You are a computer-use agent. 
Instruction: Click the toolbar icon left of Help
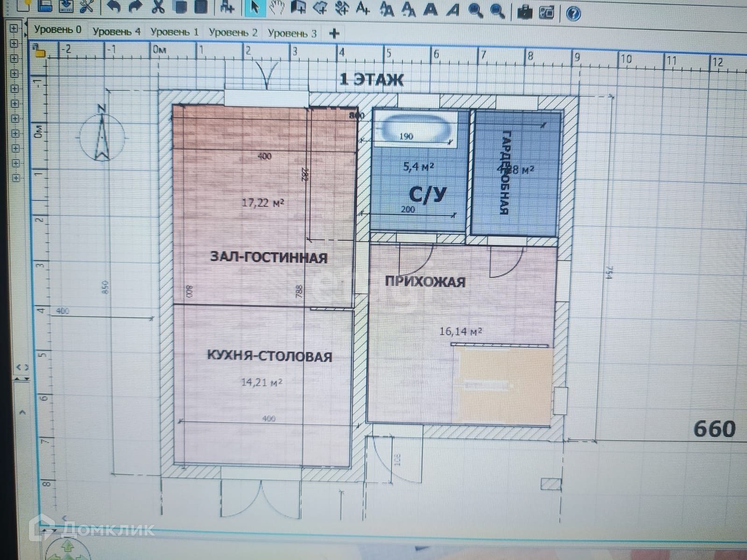547,12
